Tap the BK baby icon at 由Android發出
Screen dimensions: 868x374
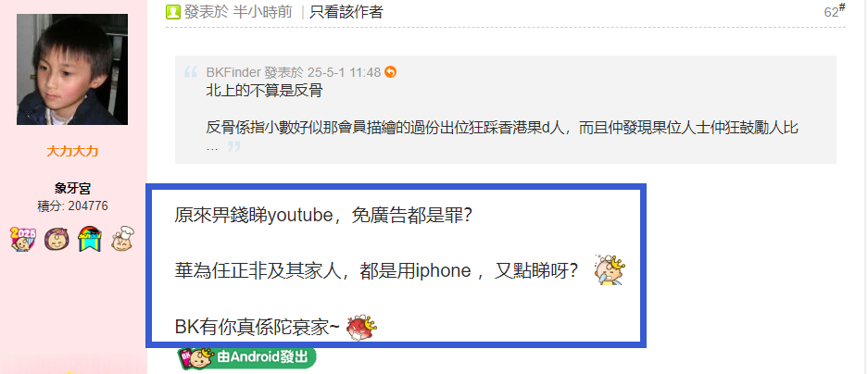click(x=196, y=358)
